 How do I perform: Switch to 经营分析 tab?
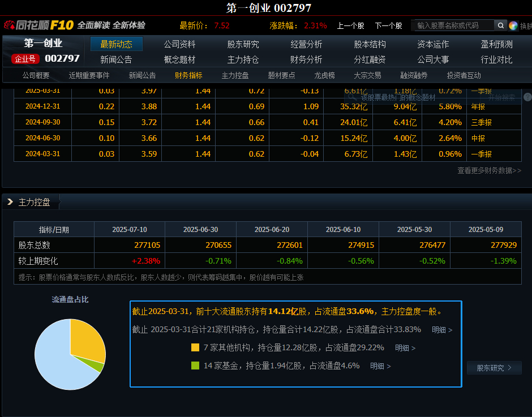click(306, 44)
